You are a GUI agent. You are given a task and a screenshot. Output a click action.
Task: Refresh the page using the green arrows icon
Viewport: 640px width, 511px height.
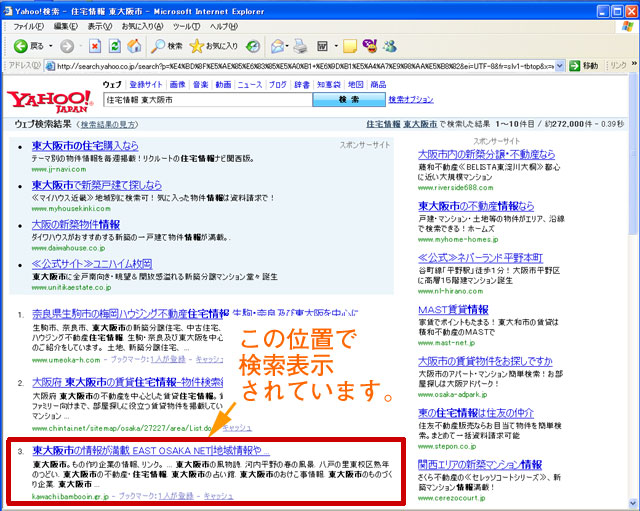115,46
